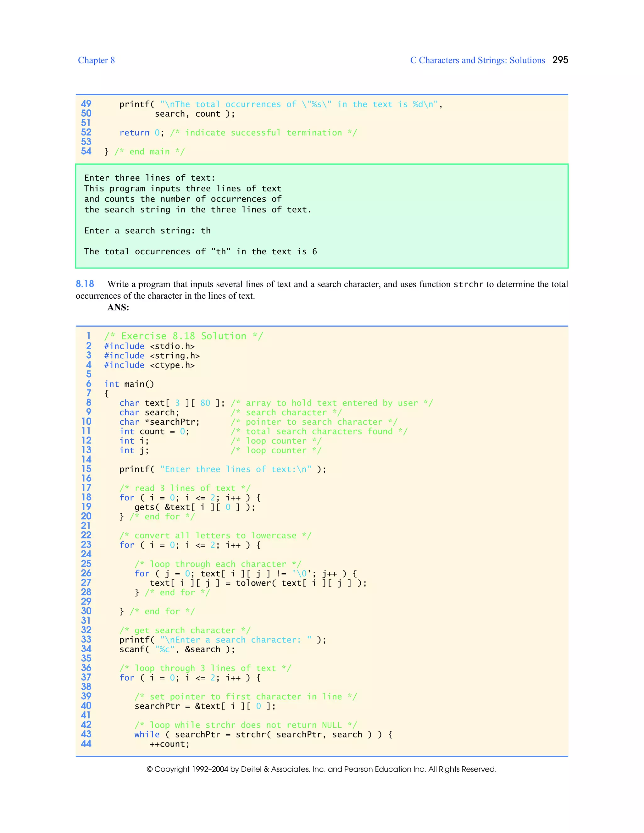644x833 pixels.
Task: Click the gets( &text[ i ][ 0 ] ) call
Action: click(x=195, y=507)
